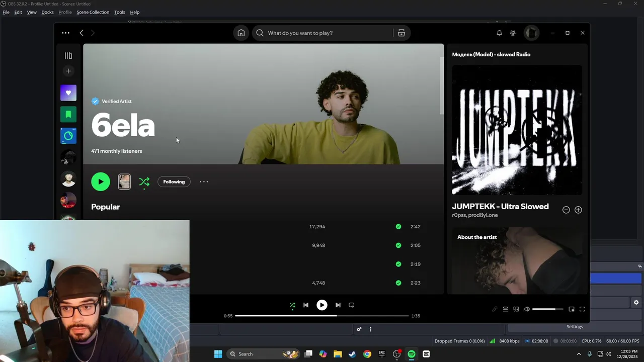
Task: Open OBS Edit menu
Action: pos(18,12)
